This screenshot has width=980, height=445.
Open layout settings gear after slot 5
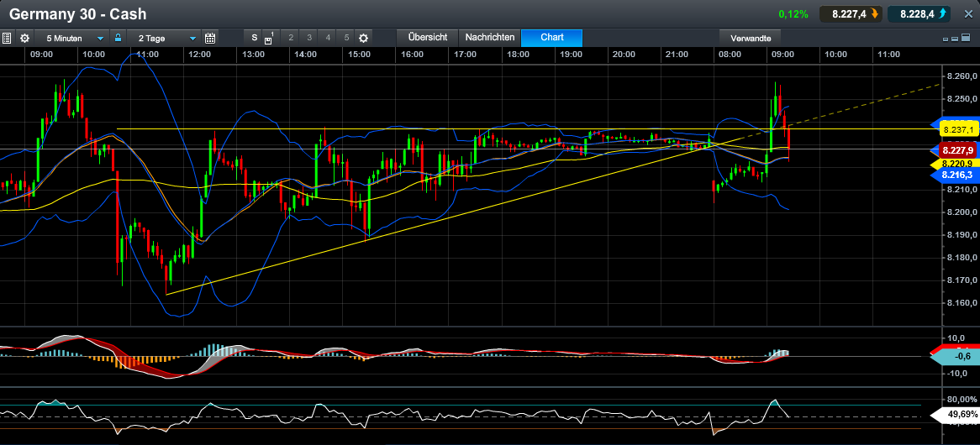[363, 38]
